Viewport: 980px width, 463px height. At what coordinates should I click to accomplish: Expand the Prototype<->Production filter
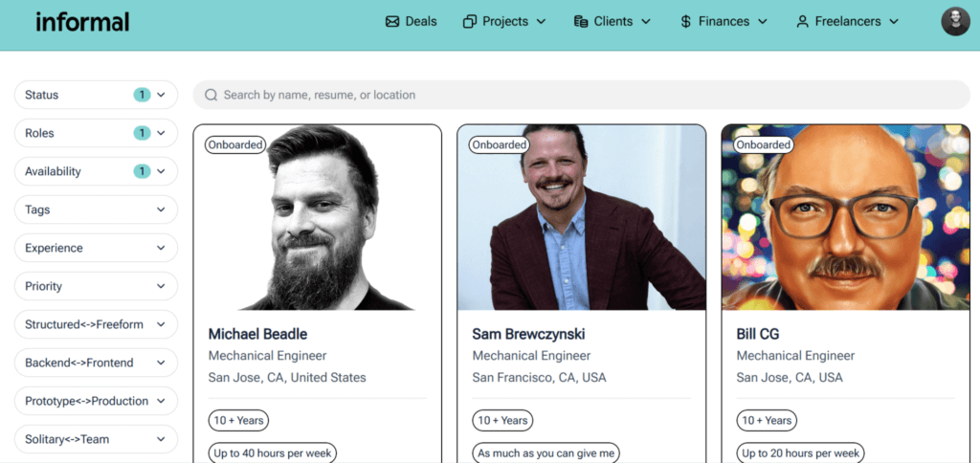(96, 401)
